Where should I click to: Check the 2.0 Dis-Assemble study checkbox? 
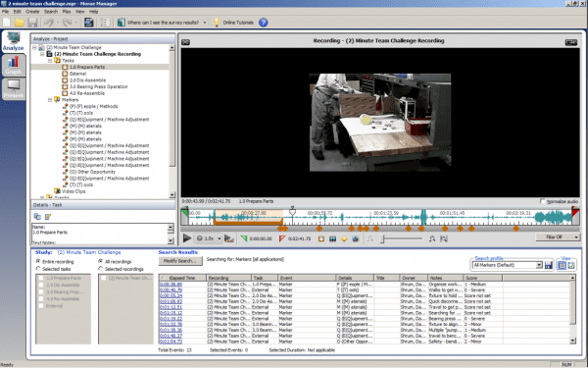(x=41, y=285)
